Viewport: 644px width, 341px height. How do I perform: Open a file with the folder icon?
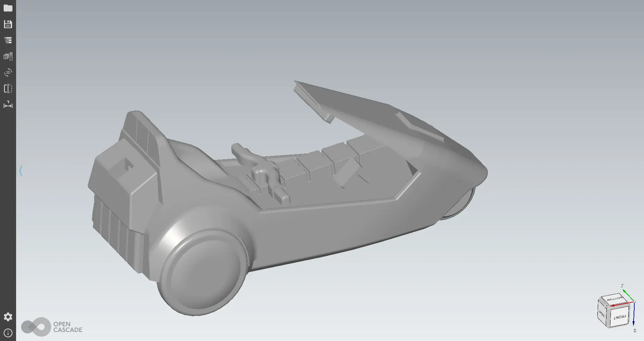click(8, 8)
